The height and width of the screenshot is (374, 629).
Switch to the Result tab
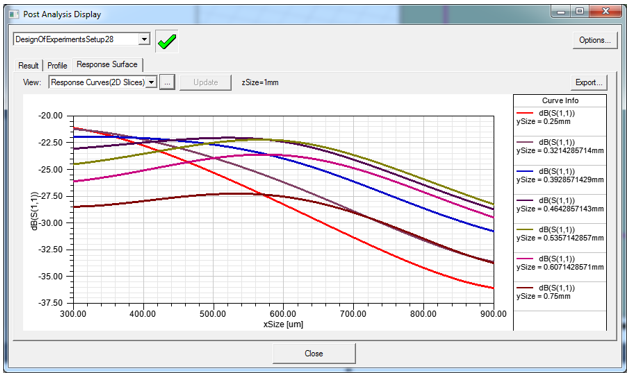click(28, 65)
